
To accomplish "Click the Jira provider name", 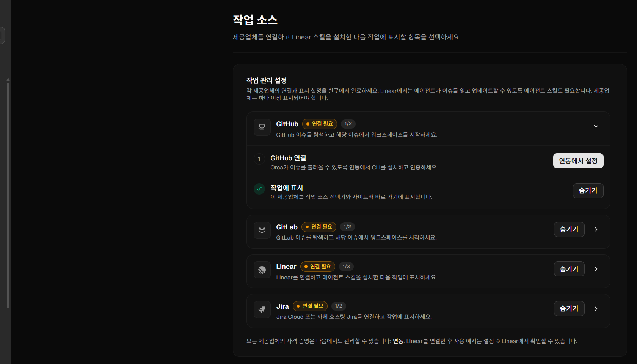I will tap(282, 306).
